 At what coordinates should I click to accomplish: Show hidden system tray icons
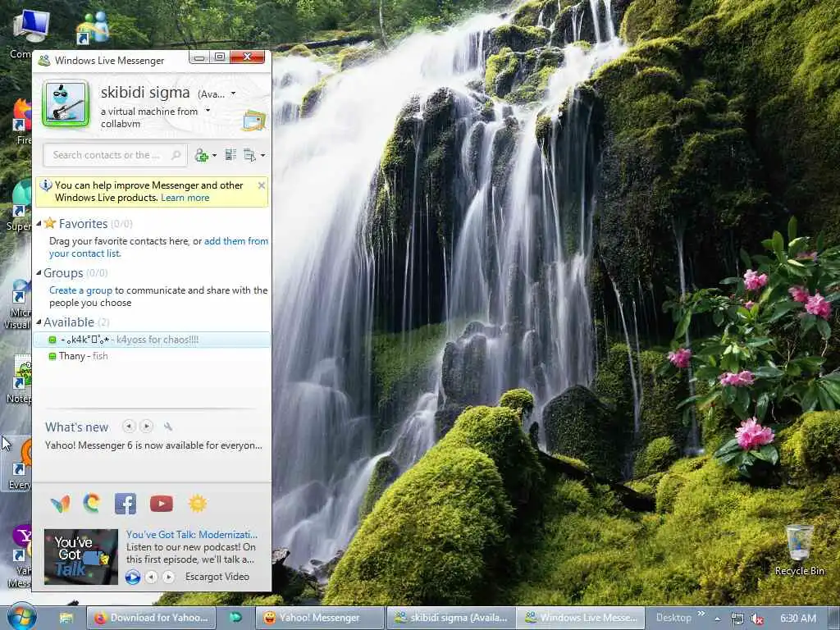point(717,619)
